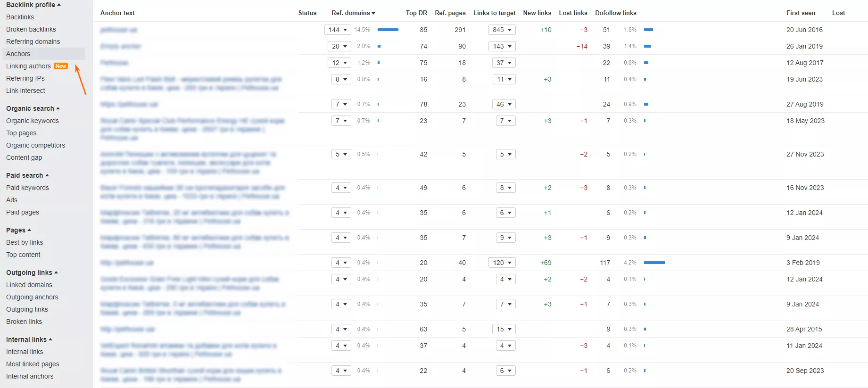Collapse the Backlink profile section
The width and height of the screenshot is (868, 388).
[33, 5]
